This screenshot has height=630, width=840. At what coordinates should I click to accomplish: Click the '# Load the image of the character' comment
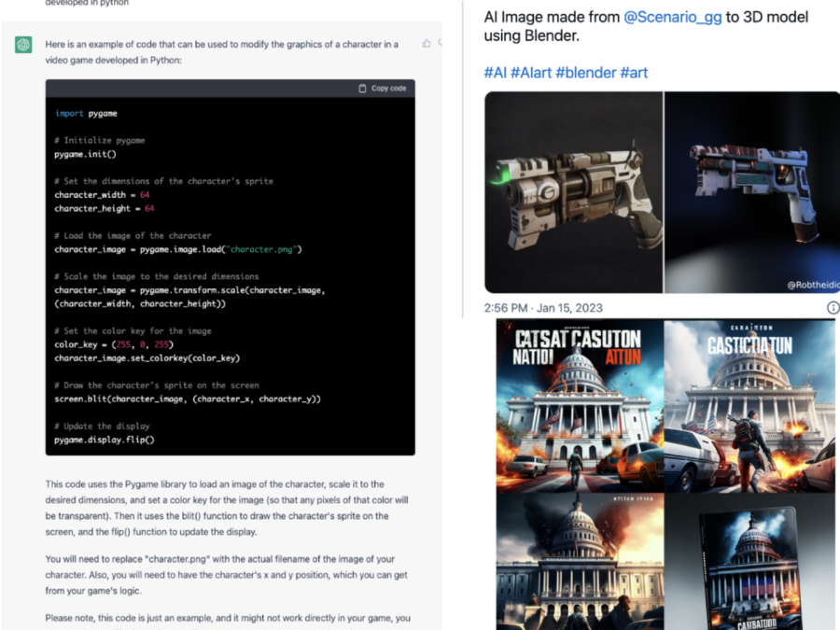tap(133, 236)
